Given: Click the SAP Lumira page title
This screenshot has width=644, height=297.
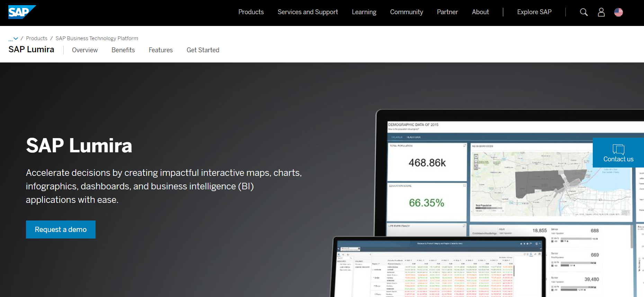Looking at the screenshot, I should 31,49.
